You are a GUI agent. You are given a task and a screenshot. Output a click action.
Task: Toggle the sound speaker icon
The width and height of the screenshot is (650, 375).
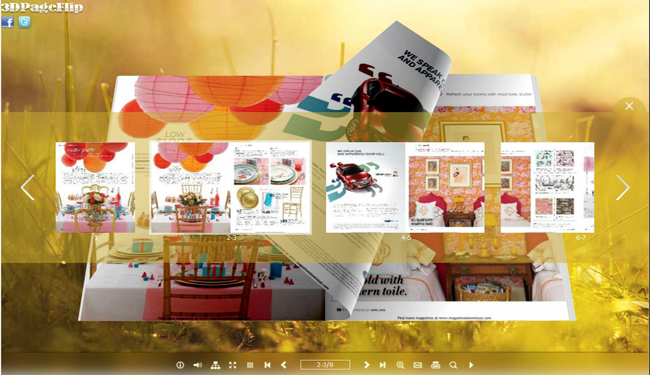click(198, 365)
